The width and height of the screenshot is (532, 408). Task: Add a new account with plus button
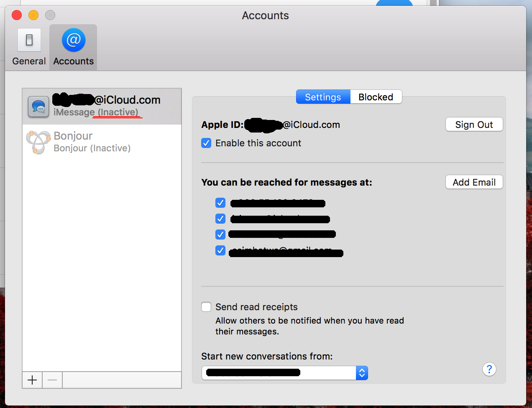(32, 380)
